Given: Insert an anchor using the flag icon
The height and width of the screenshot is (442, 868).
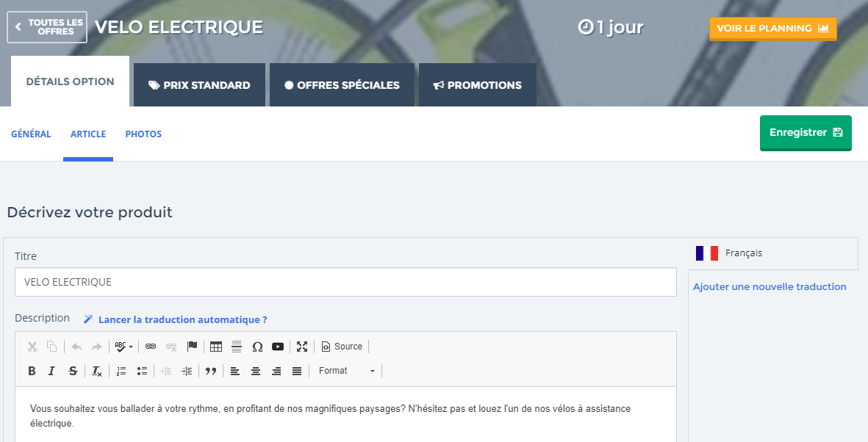Looking at the screenshot, I should click(192, 347).
